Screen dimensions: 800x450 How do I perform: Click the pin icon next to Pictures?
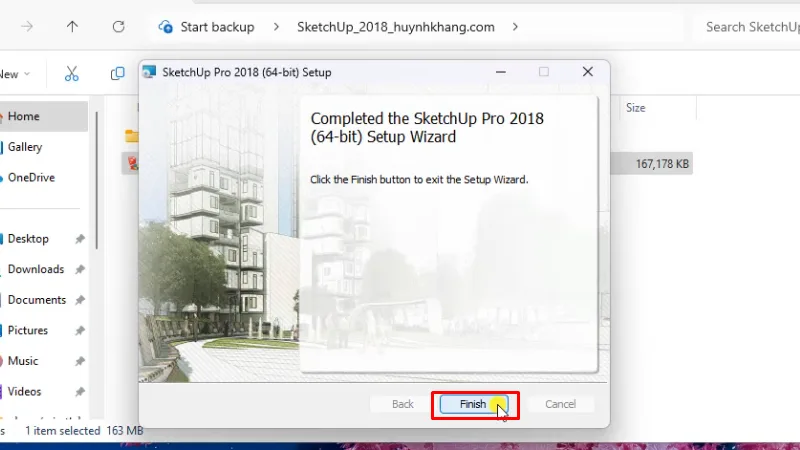click(x=80, y=331)
